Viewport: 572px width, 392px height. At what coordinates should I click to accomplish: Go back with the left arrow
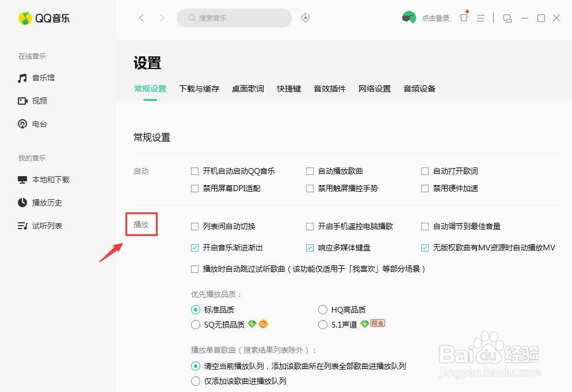142,18
